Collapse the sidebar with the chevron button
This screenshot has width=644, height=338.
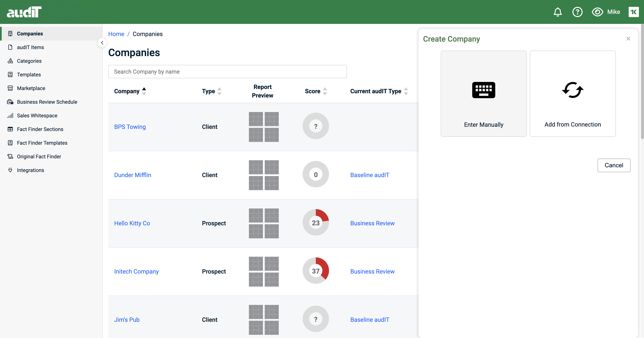click(102, 43)
